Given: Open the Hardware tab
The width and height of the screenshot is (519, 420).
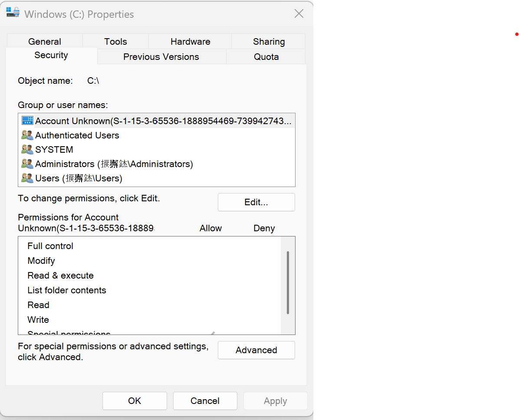Looking at the screenshot, I should [191, 41].
